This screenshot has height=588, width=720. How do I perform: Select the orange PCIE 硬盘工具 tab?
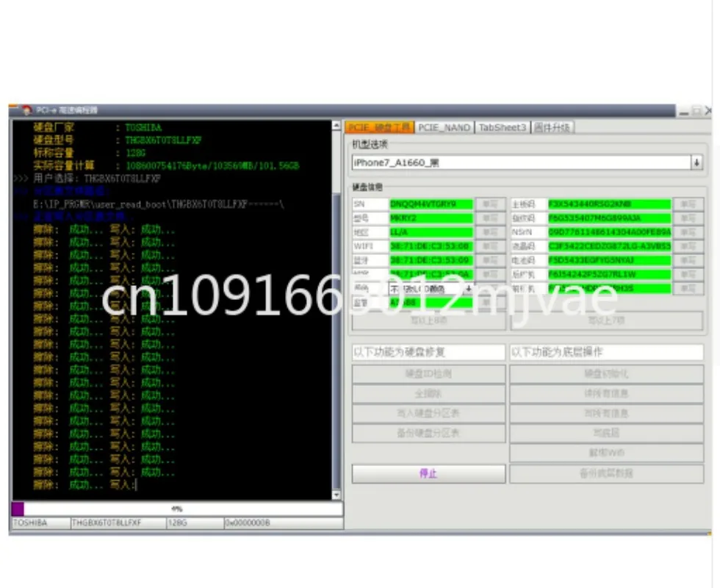coord(379,127)
